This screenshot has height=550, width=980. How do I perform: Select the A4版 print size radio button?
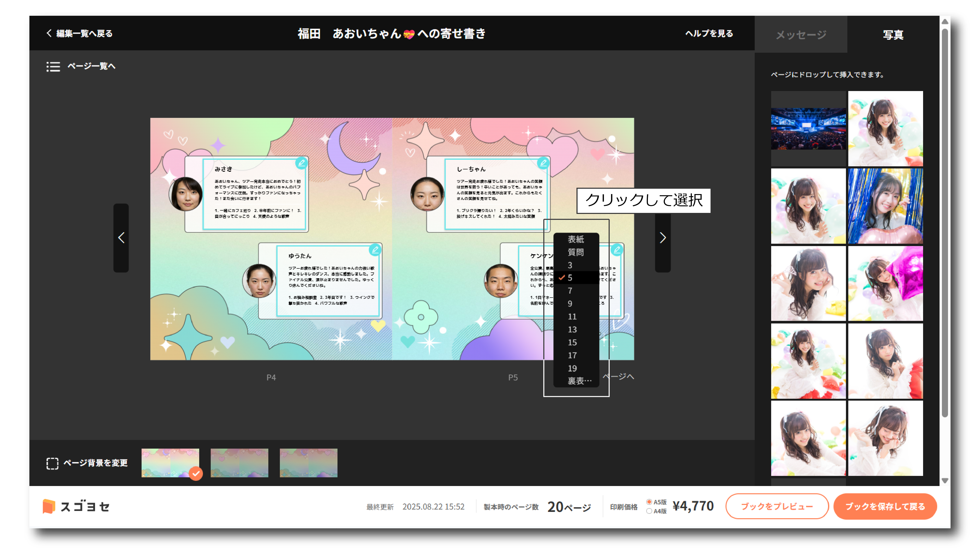coord(649,511)
